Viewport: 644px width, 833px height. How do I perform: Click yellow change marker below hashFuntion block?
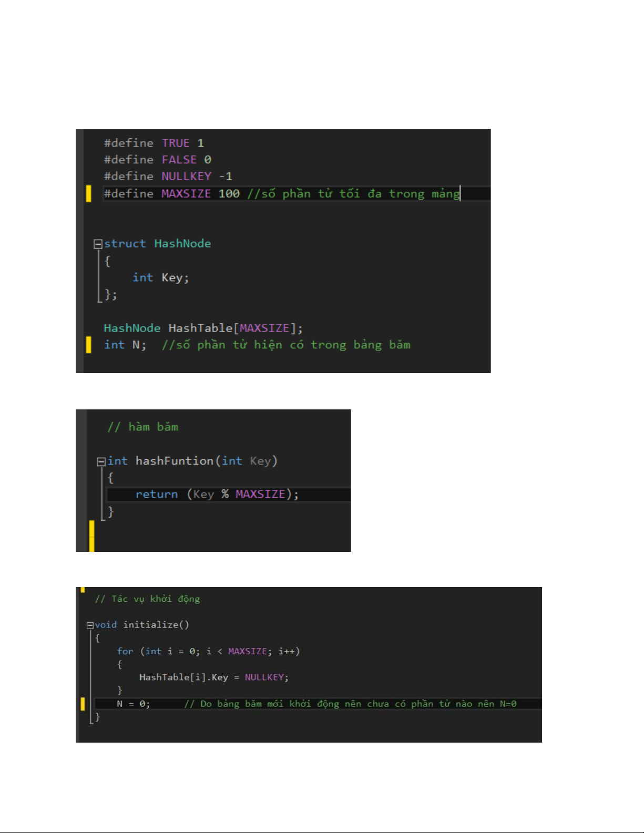pyautogui.click(x=91, y=535)
